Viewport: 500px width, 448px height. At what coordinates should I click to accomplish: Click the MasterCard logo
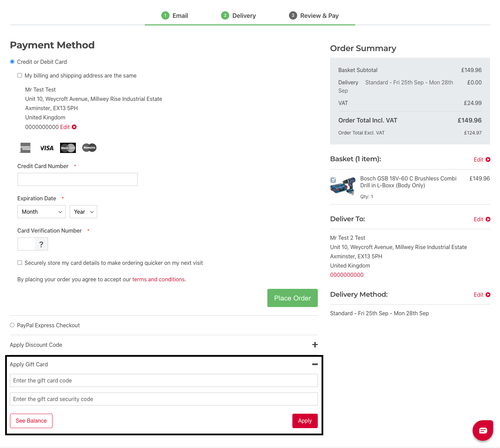coord(68,148)
